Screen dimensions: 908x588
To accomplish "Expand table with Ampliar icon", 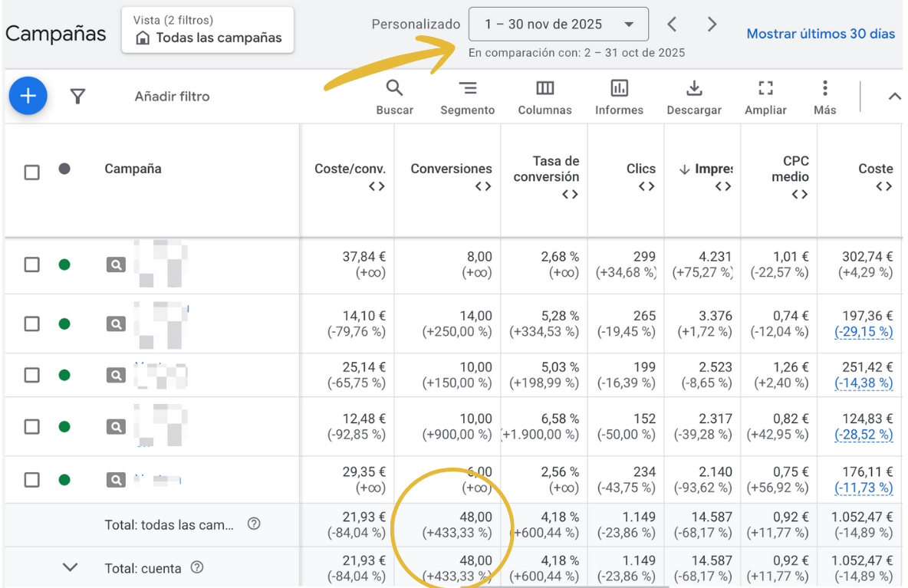I will pyautogui.click(x=765, y=88).
